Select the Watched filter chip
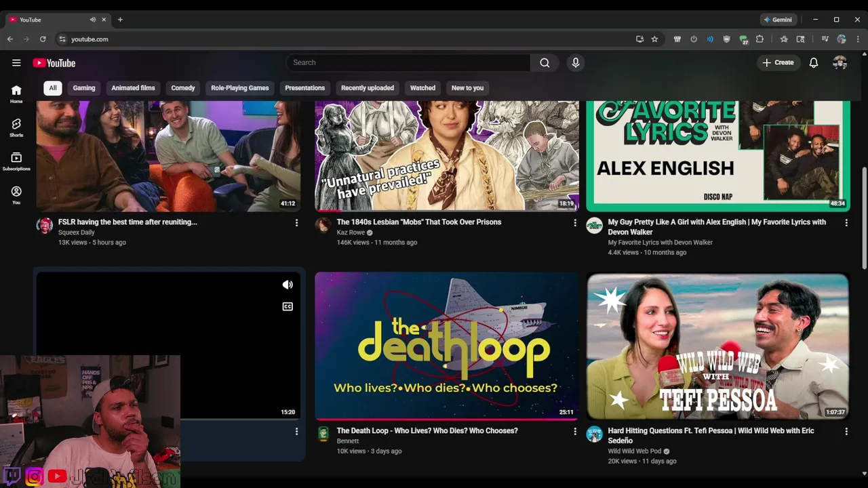 [422, 88]
